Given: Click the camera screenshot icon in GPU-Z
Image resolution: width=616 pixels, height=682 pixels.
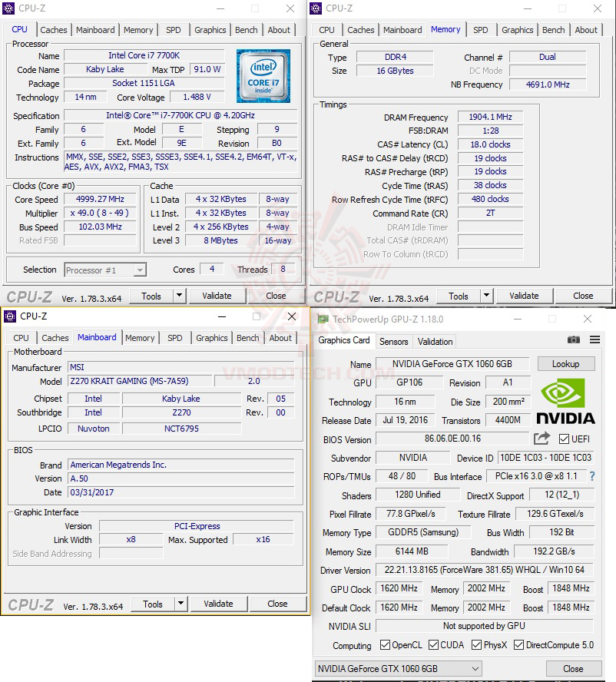Looking at the screenshot, I should [574, 340].
